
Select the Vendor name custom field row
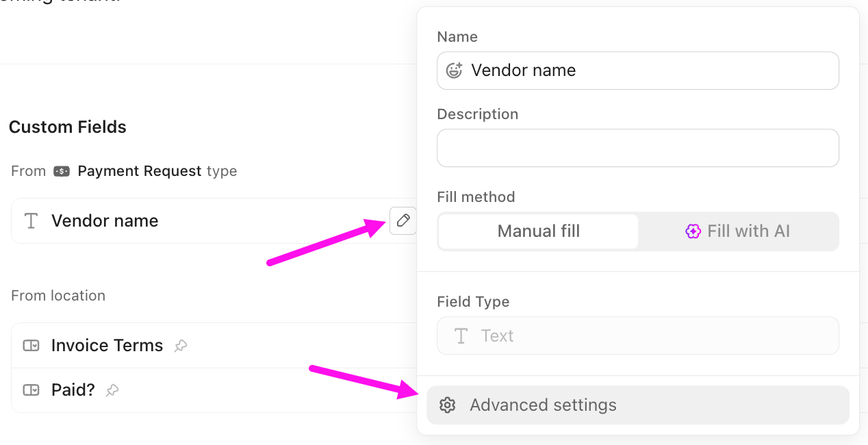pyautogui.click(x=171, y=220)
